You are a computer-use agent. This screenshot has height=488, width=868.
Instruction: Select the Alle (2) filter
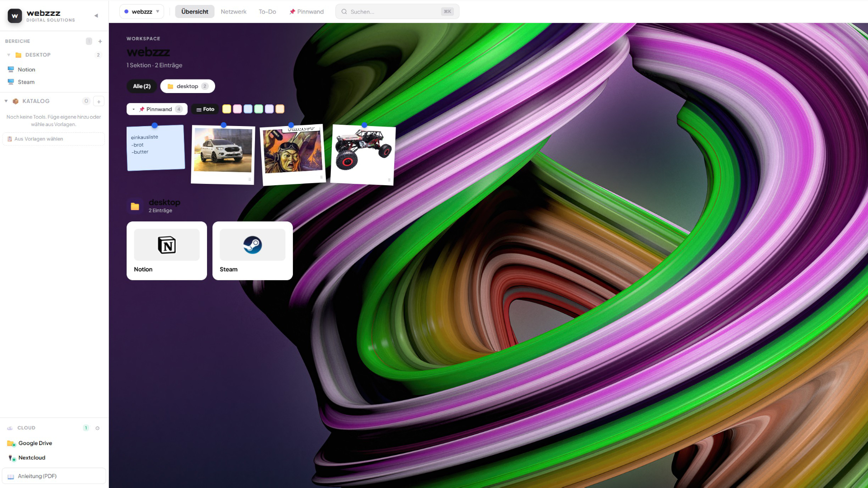pos(142,86)
